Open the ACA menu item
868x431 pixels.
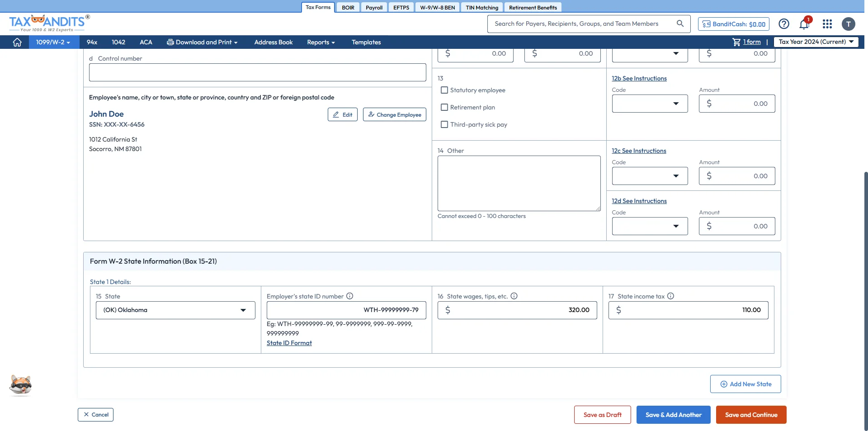146,42
